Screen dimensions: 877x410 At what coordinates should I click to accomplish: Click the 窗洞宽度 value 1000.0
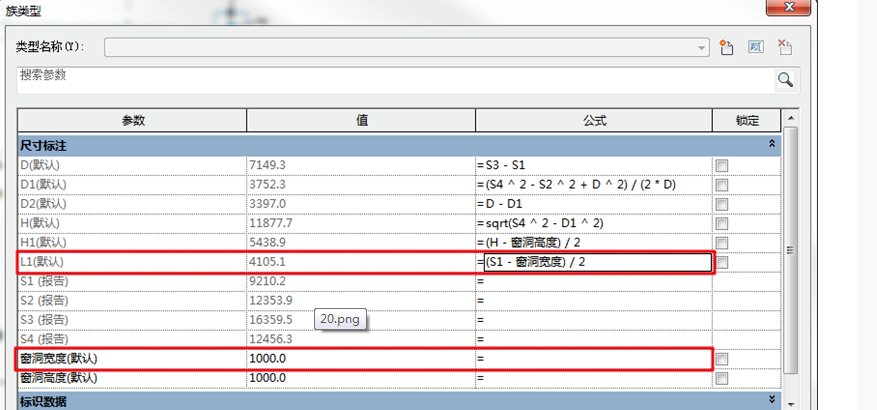pyautogui.click(x=267, y=359)
